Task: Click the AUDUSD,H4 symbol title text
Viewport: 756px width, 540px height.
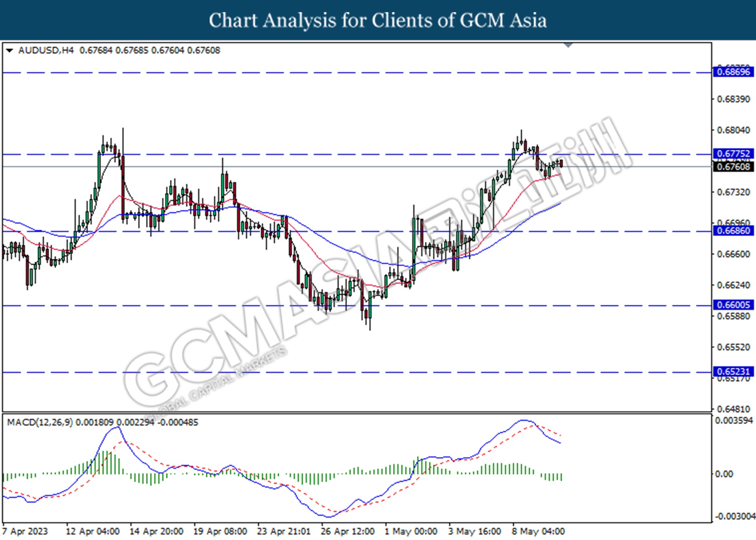Action: (x=46, y=50)
